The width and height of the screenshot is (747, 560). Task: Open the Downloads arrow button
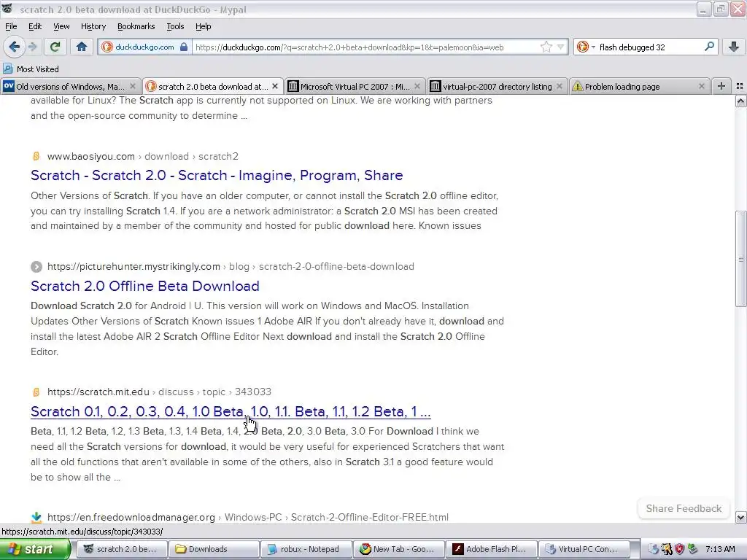[x=734, y=47]
